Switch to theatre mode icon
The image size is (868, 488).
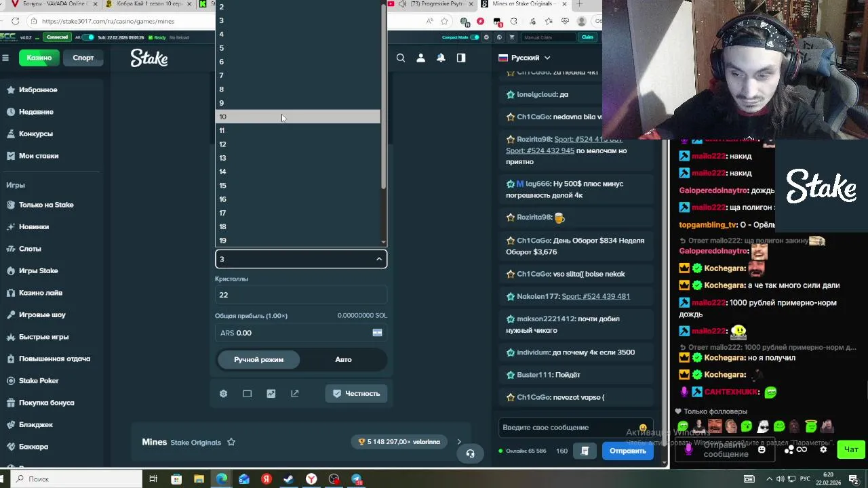(x=247, y=393)
